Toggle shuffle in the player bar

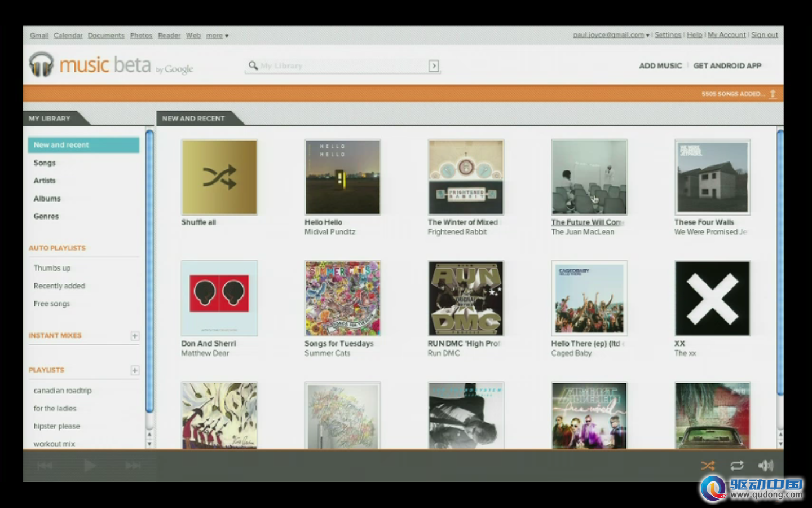click(708, 466)
